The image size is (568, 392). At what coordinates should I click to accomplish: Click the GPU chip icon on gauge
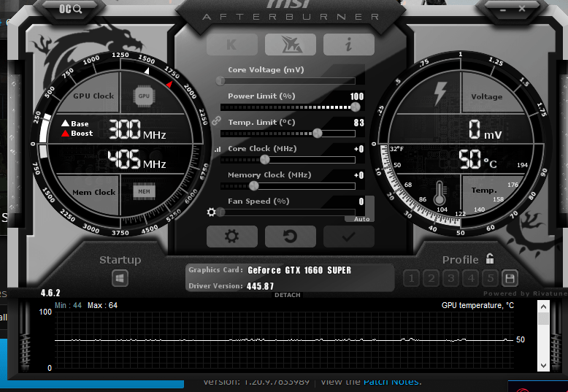(144, 96)
